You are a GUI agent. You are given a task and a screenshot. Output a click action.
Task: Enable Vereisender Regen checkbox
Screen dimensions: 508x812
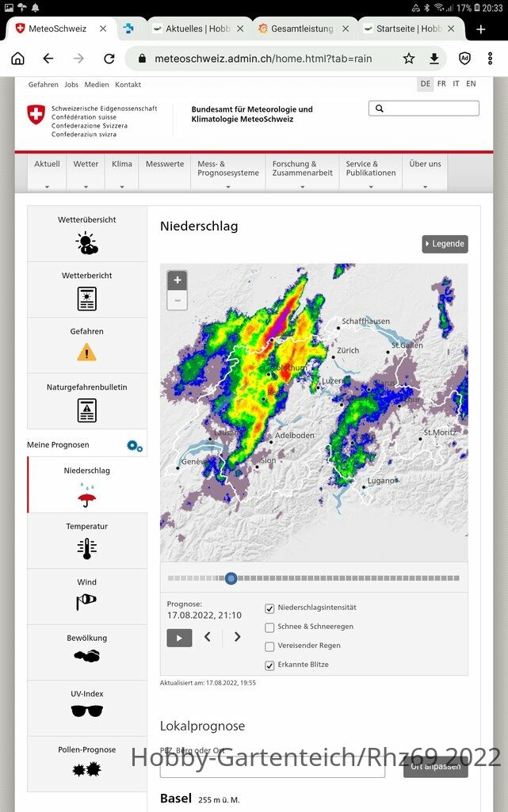269,646
